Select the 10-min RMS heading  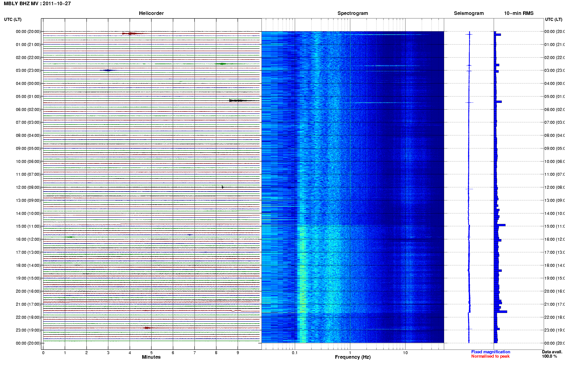coord(519,13)
